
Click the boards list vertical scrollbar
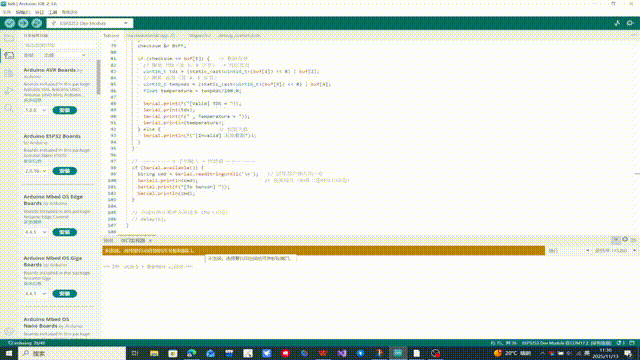(x=98, y=78)
